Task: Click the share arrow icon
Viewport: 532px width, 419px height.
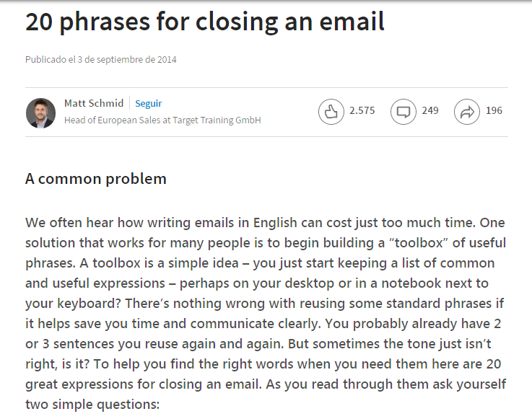Action: [467, 112]
